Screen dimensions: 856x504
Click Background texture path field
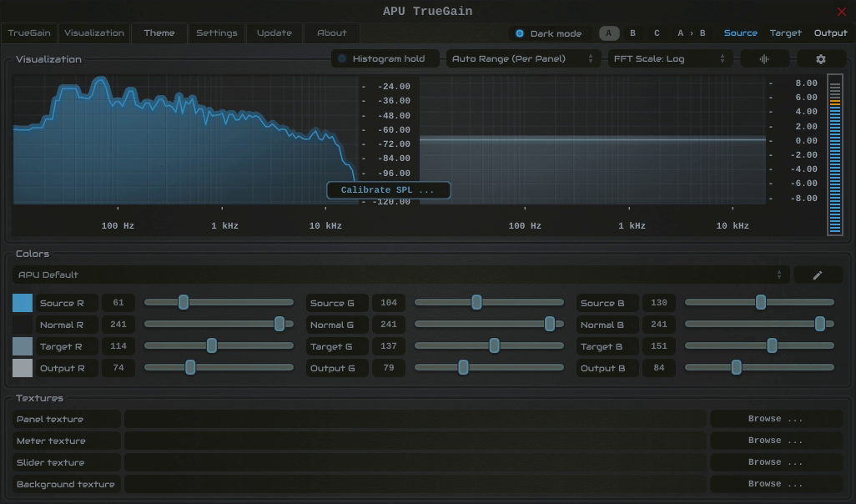coord(415,484)
